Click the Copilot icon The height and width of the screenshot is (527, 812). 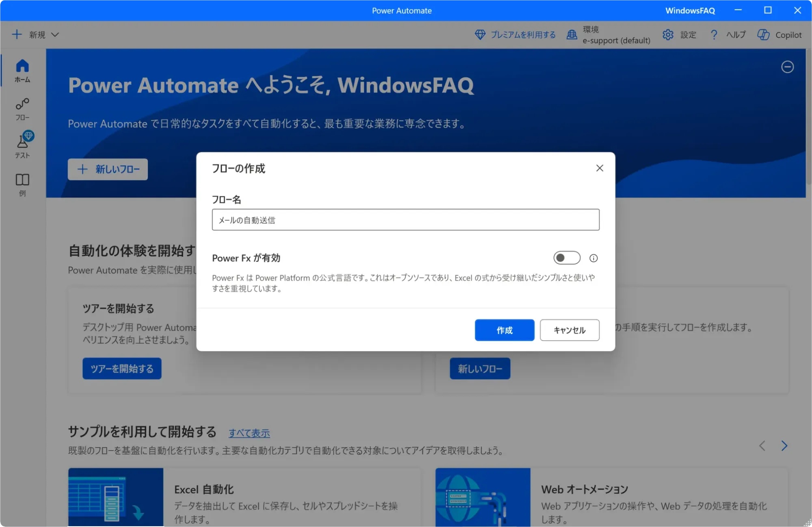pyautogui.click(x=763, y=34)
